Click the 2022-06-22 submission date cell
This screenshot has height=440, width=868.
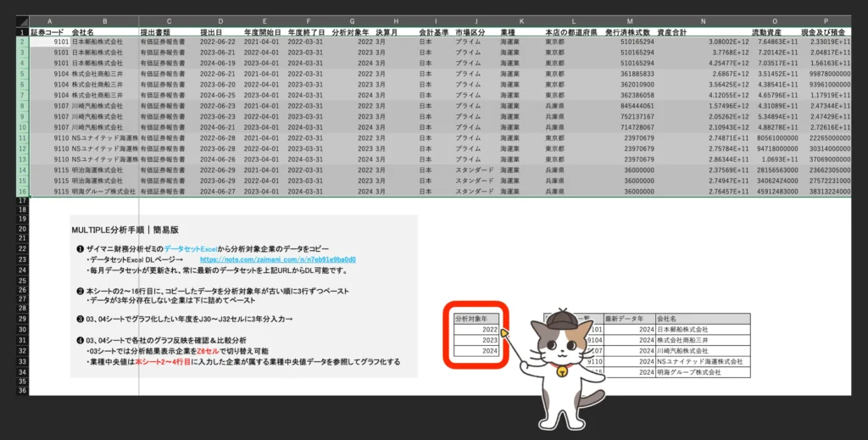[221, 42]
